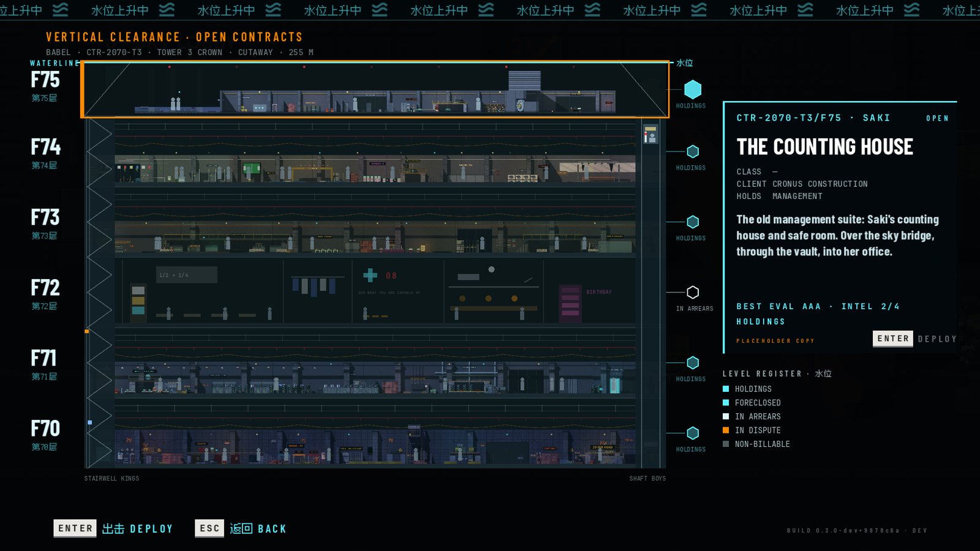Image resolution: width=980 pixels, height=551 pixels.
Task: Click the 'SHAFT BOYS' label
Action: (x=647, y=479)
